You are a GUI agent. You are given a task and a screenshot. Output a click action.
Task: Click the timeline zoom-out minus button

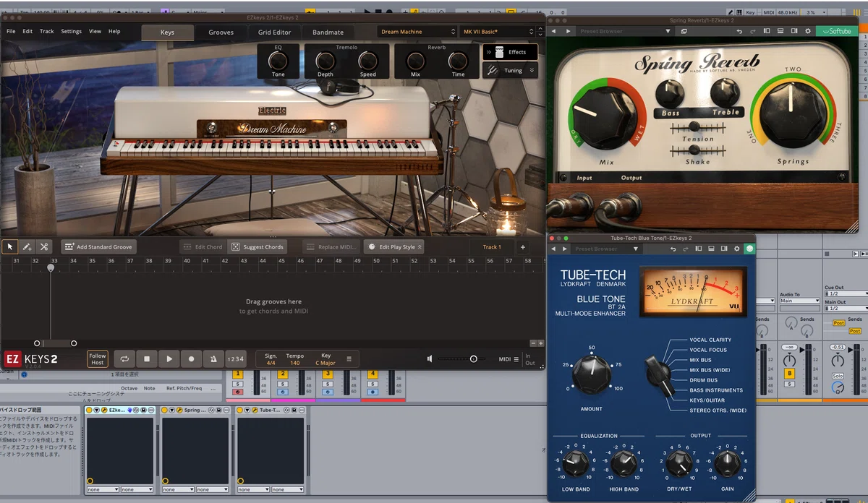coord(533,343)
